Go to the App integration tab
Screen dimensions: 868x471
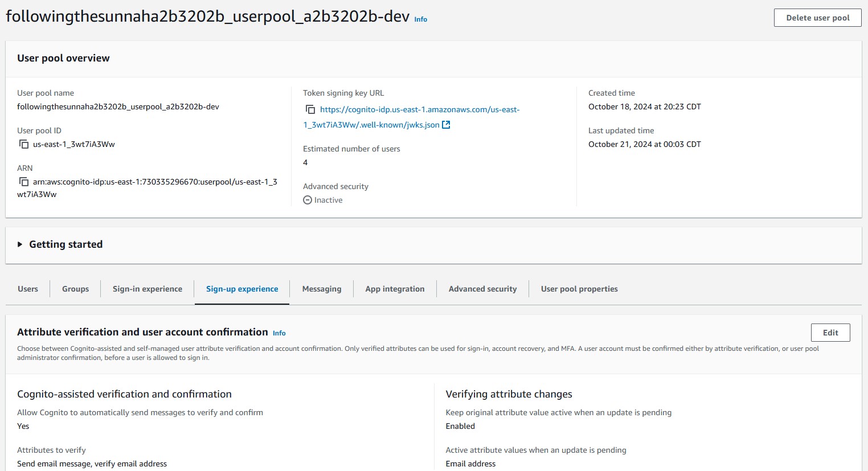(395, 289)
